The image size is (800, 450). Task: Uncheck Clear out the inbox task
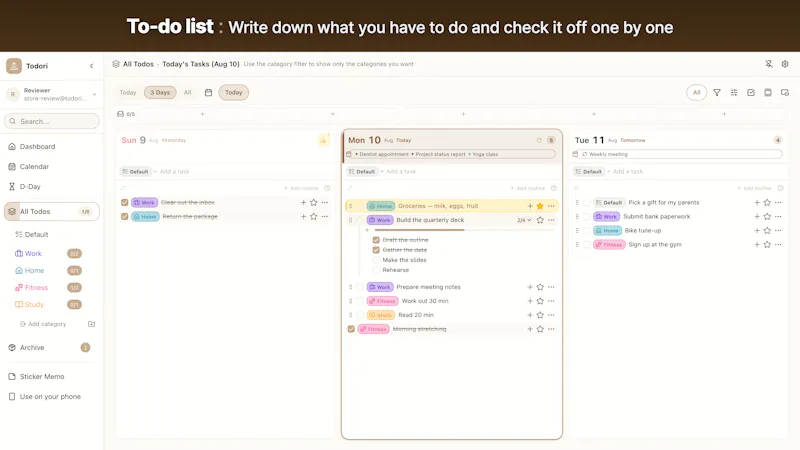pos(124,203)
